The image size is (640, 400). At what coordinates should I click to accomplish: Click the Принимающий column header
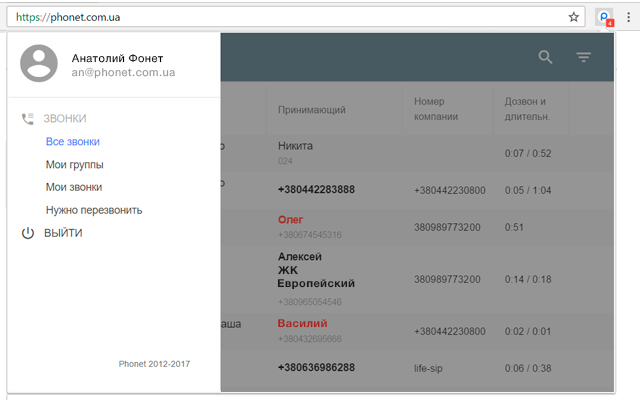coord(312,109)
